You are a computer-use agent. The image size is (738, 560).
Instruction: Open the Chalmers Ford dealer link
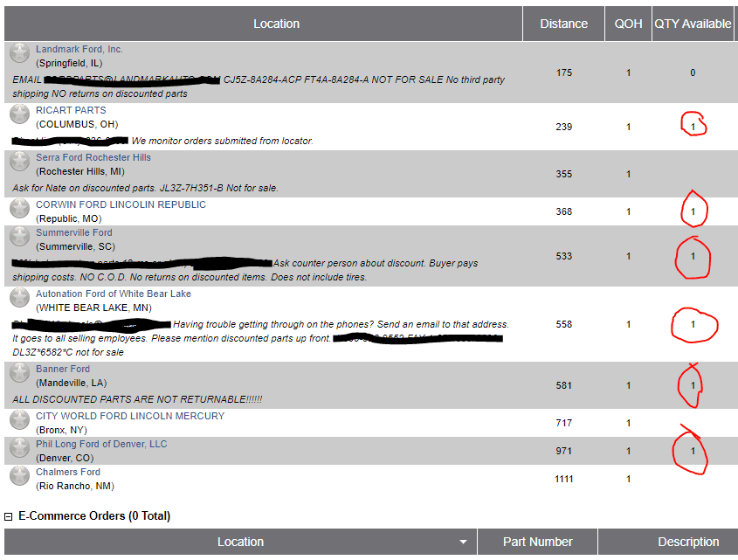point(68,472)
